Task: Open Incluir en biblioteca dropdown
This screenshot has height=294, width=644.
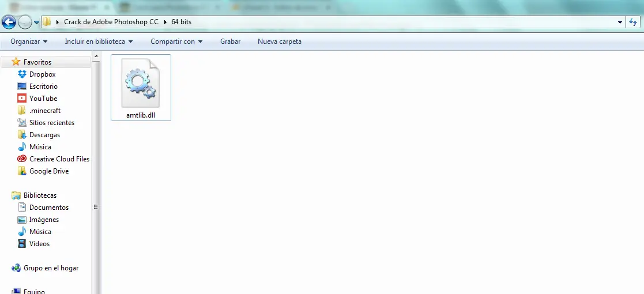Action: click(x=99, y=42)
